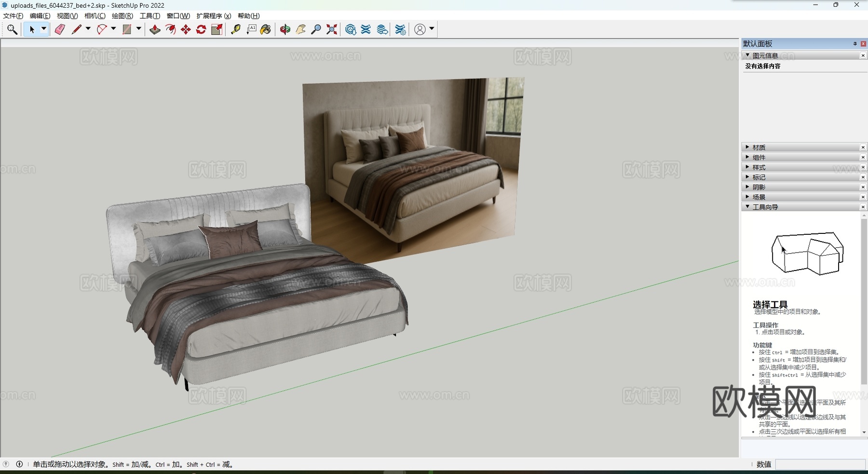Expand the 标记 panel
The height and width of the screenshot is (474, 868).
click(x=747, y=177)
